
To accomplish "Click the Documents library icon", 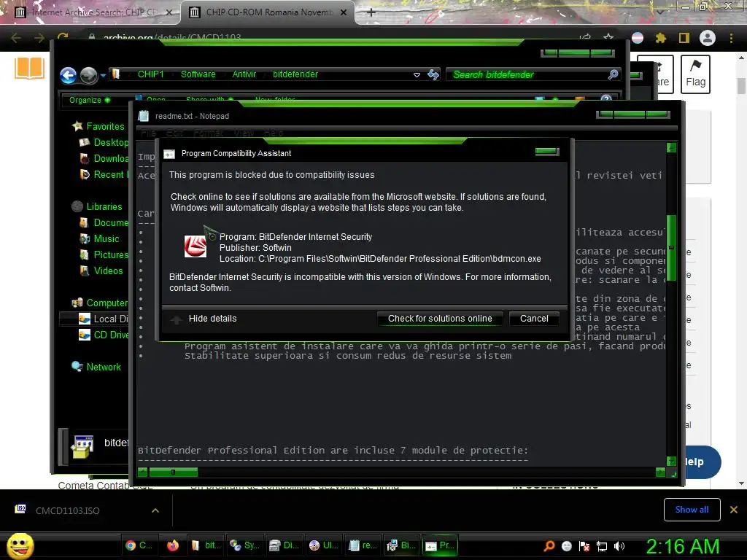I will click(x=85, y=223).
